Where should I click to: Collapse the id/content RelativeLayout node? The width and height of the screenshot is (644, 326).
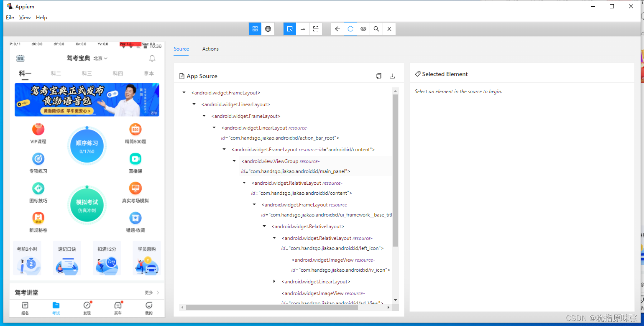(x=244, y=183)
